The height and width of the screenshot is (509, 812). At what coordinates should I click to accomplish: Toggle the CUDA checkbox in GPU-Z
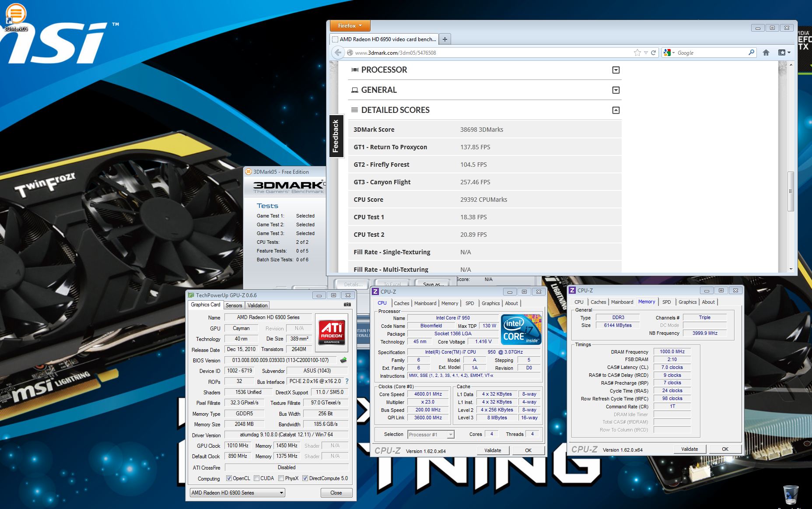pyautogui.click(x=257, y=478)
